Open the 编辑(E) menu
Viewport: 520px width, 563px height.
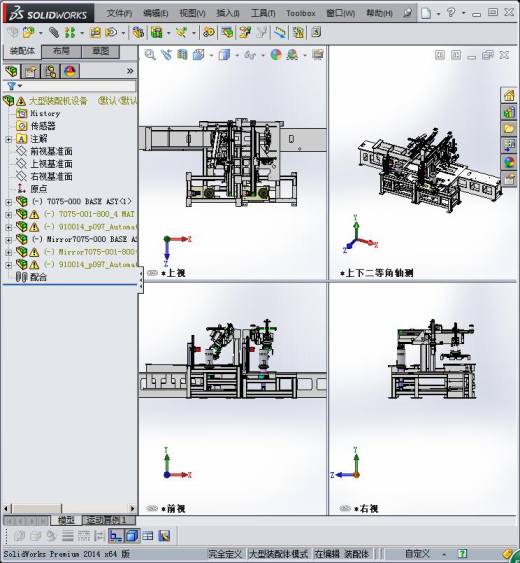155,13
